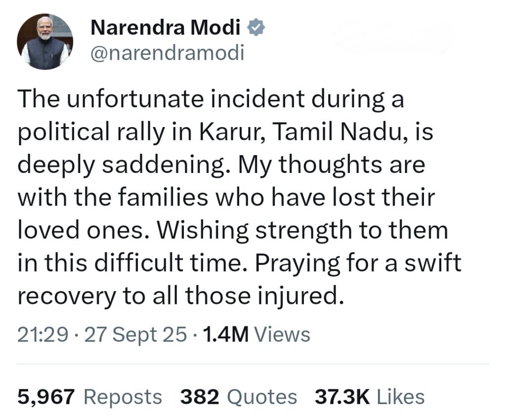Click the 21:29 timestamp

click(42, 335)
